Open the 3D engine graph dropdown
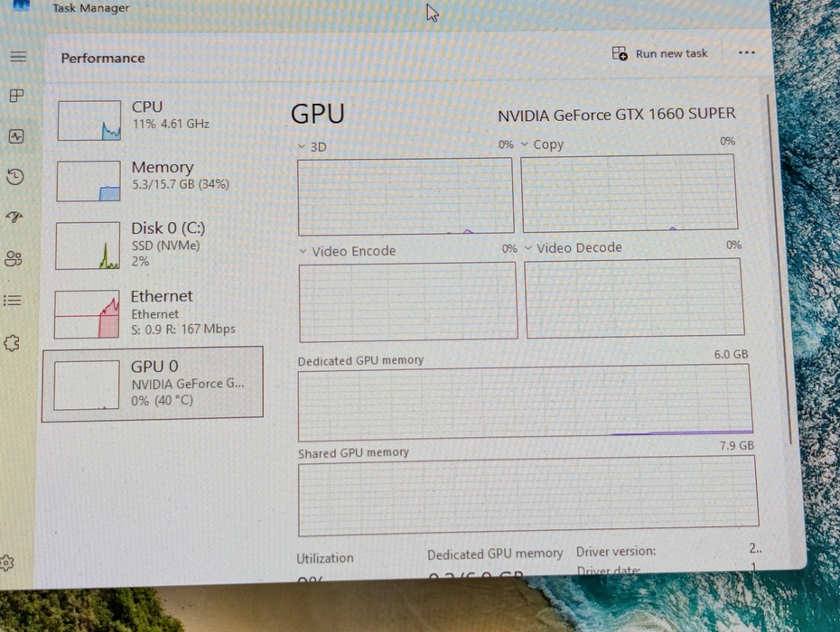 coord(302,146)
